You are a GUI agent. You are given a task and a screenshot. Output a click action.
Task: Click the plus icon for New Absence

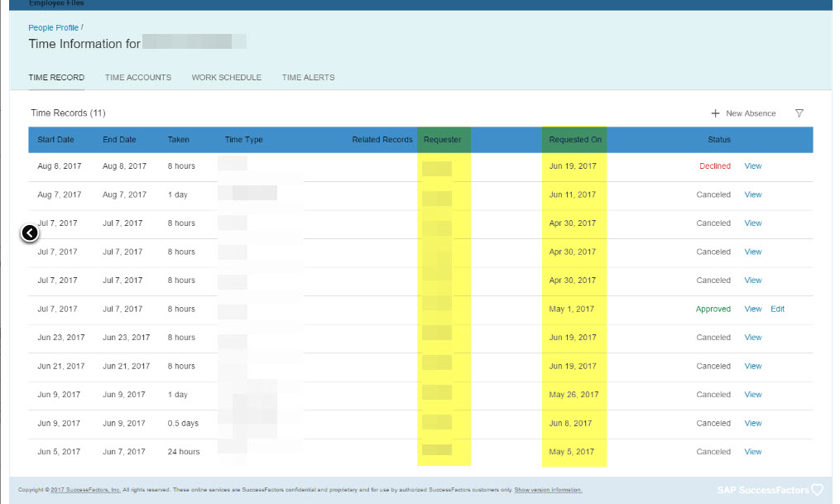[715, 113]
